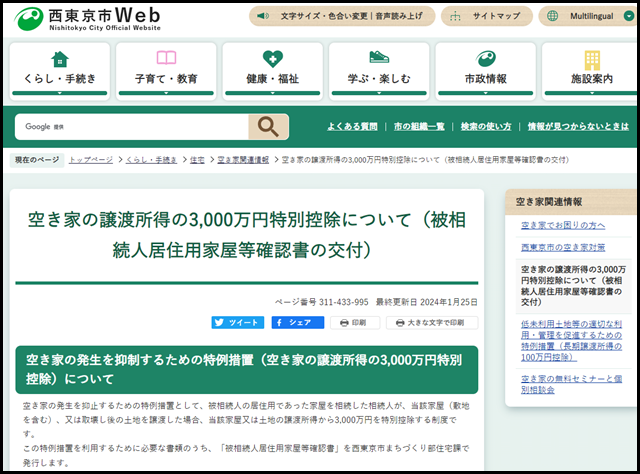Click the Twitter bird icon
This screenshot has width=640, height=474.
219,323
